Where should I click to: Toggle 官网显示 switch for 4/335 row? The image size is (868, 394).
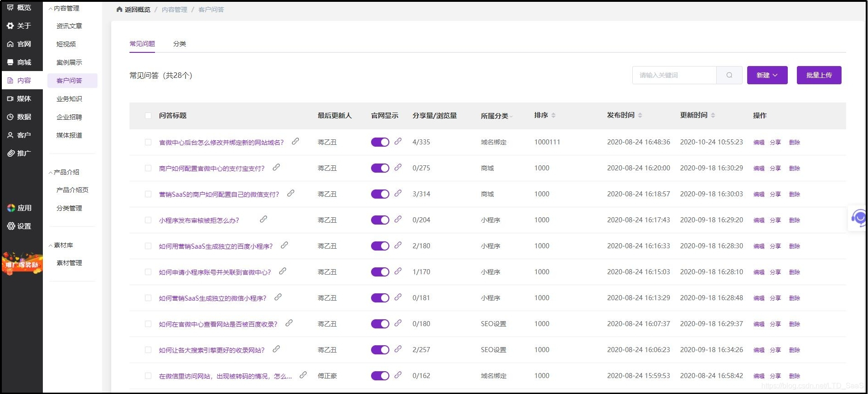(380, 142)
